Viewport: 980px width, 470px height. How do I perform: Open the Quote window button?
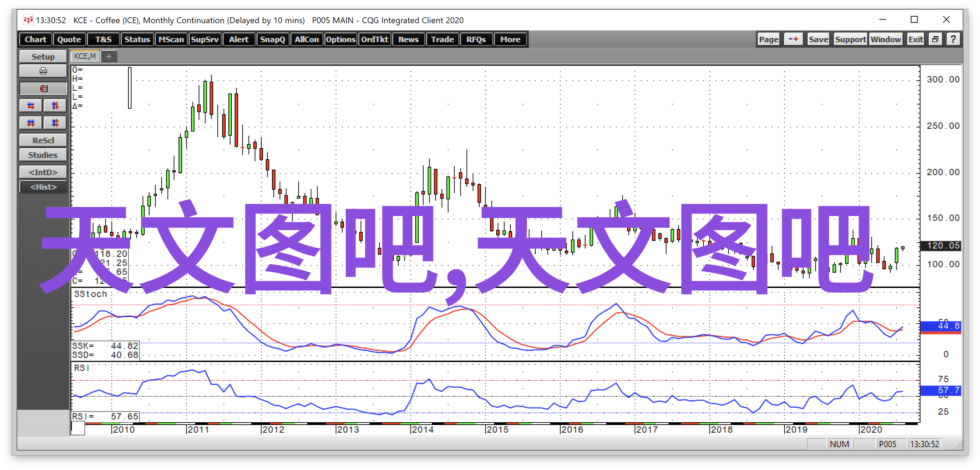pos(69,39)
